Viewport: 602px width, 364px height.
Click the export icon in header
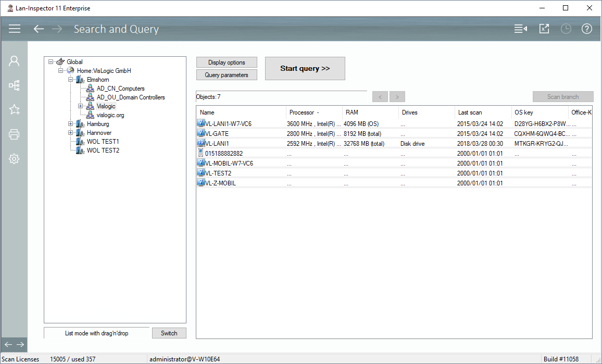544,29
